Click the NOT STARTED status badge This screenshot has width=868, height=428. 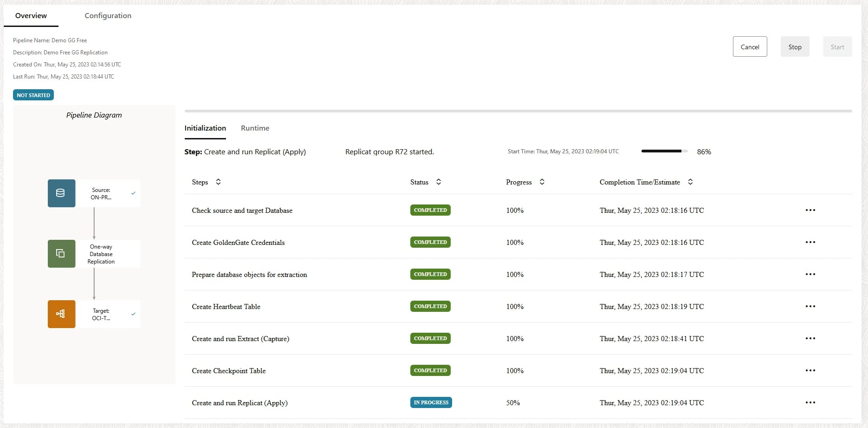point(33,95)
